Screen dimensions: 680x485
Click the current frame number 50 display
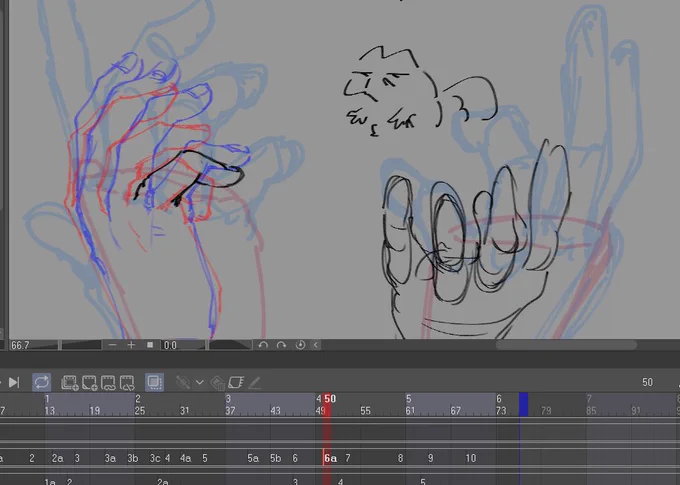647,382
